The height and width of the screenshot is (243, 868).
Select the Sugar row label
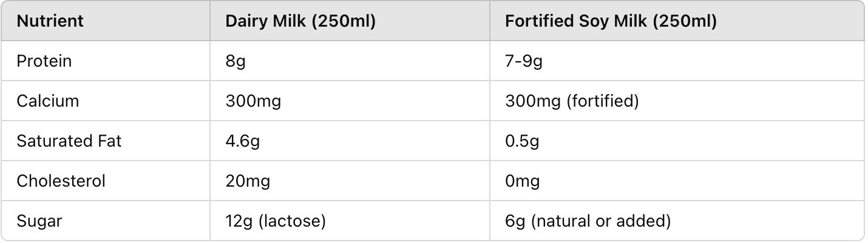click(39, 221)
